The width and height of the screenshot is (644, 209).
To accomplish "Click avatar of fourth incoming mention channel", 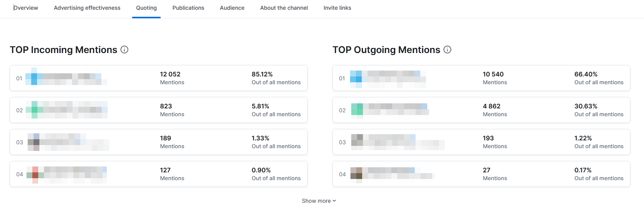I will 35,174.
